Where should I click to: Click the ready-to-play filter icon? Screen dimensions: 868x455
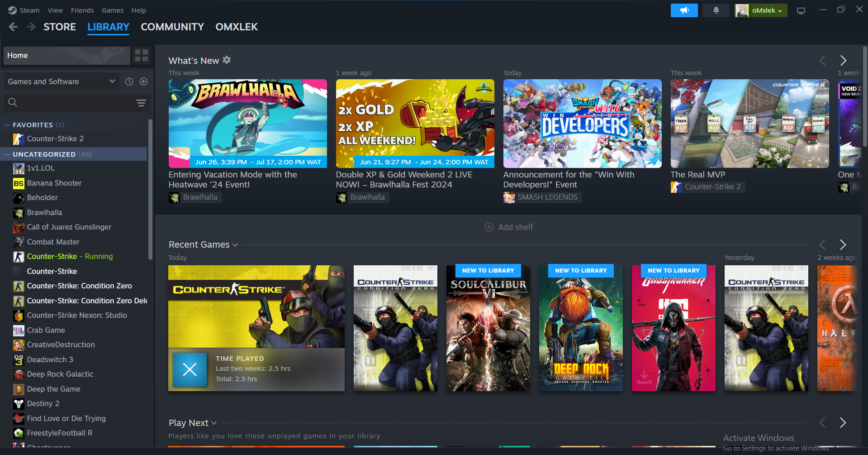[143, 81]
